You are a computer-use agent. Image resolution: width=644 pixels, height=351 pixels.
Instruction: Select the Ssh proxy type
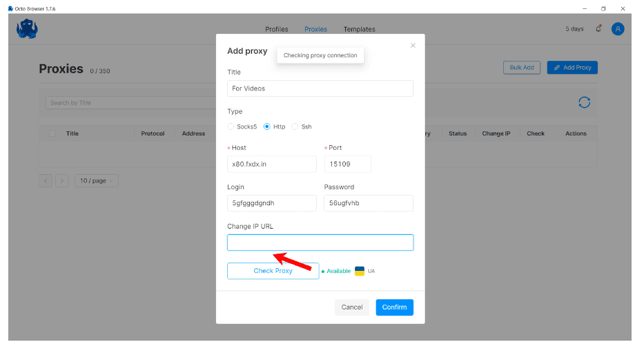[295, 126]
